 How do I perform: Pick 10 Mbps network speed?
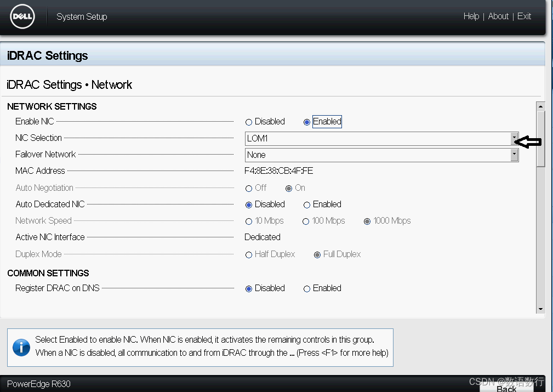pyautogui.click(x=249, y=221)
